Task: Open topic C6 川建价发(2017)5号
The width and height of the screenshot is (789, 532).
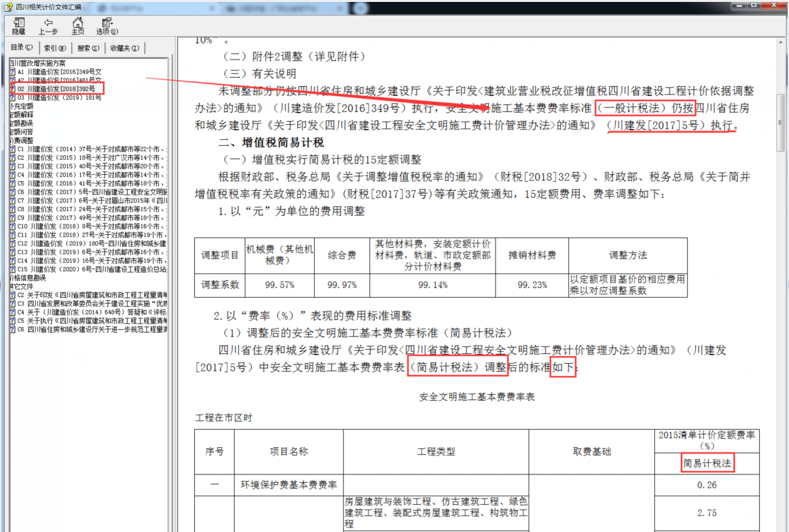Action: (92, 192)
